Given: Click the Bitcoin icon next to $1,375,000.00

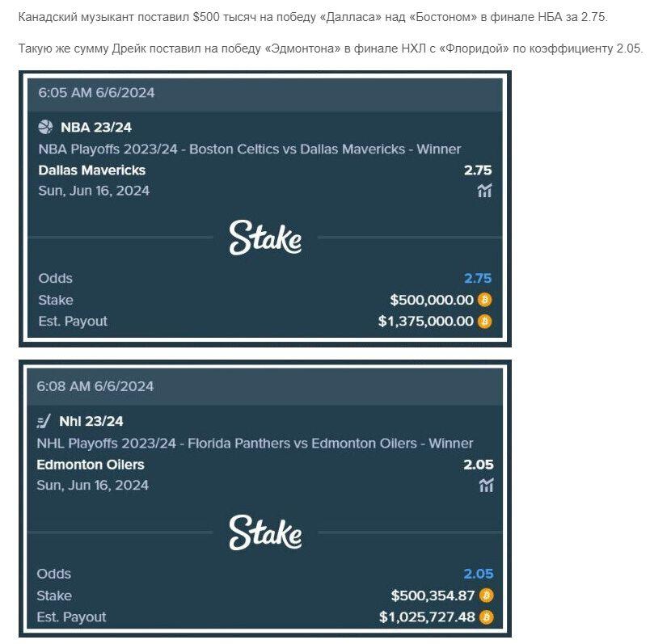Looking at the screenshot, I should [484, 321].
